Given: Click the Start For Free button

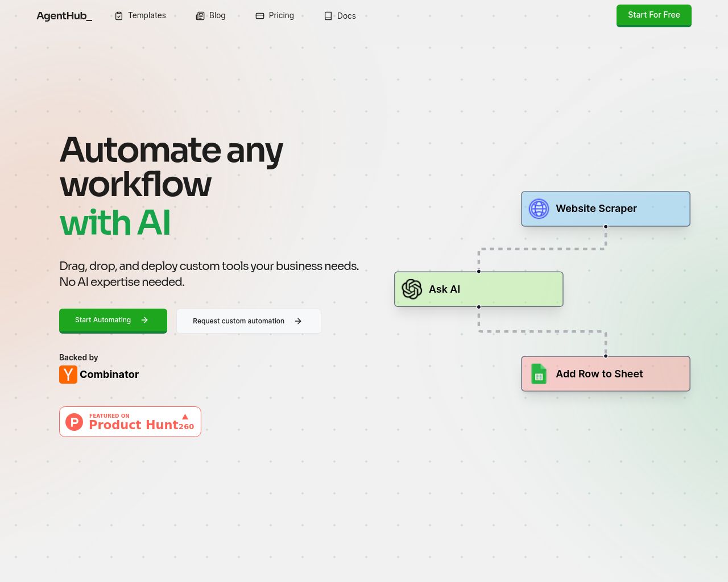Looking at the screenshot, I should point(653,15).
